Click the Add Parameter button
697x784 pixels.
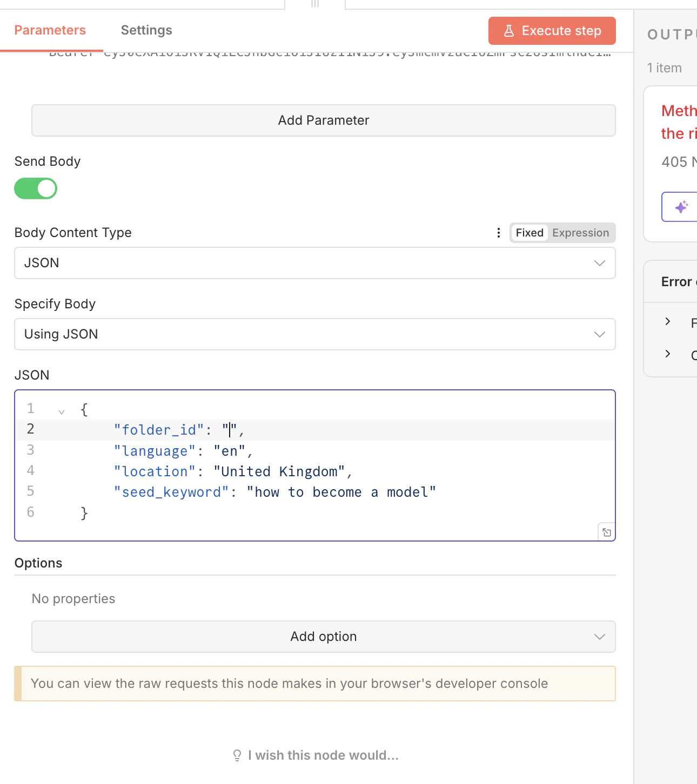click(x=323, y=120)
